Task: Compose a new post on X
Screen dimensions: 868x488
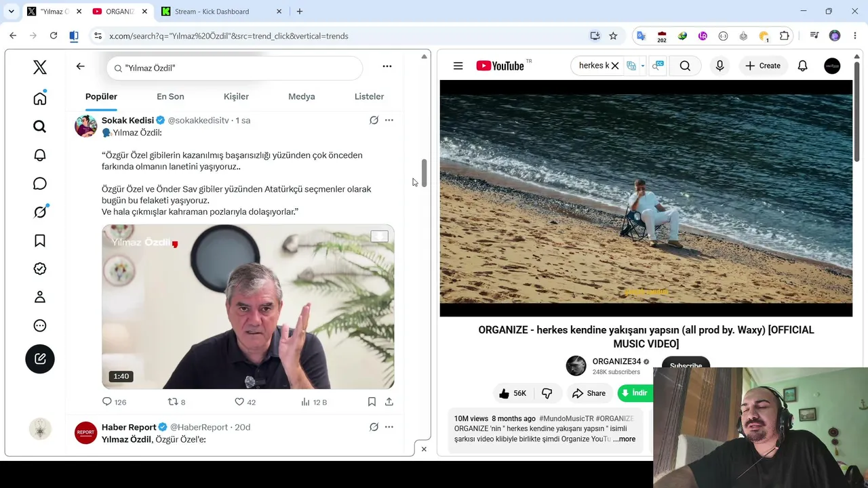Action: 40,359
